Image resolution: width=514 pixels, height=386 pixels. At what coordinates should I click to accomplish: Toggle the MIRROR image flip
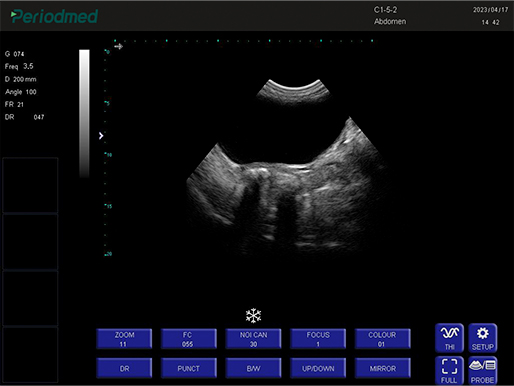pos(383,368)
